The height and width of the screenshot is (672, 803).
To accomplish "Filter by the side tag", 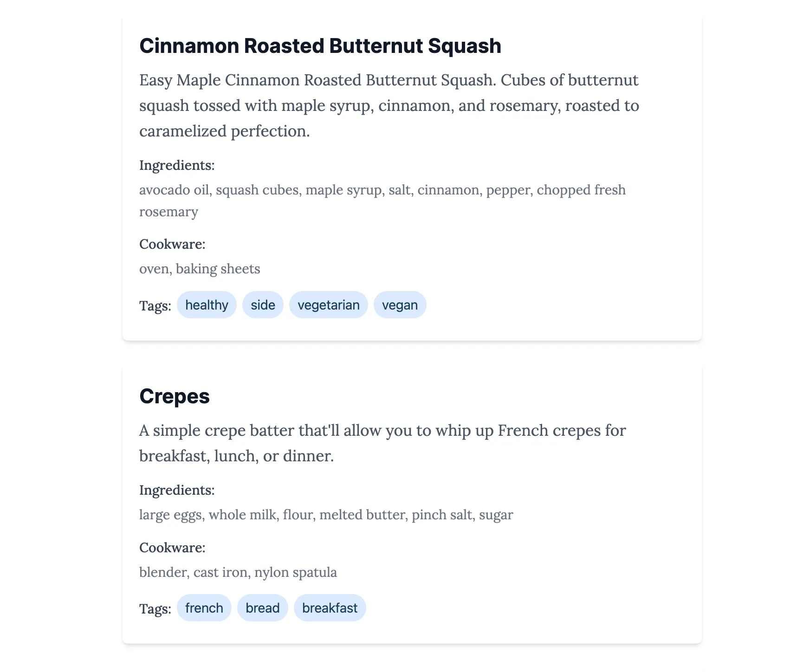I will (x=263, y=305).
